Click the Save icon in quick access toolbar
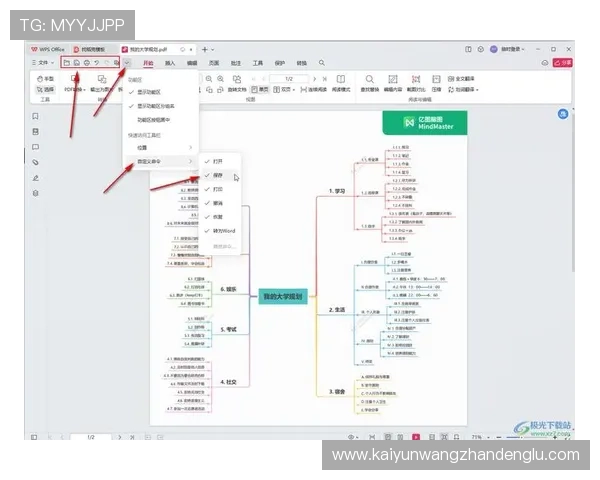Viewport: 600px width, 480px height. tap(77, 63)
